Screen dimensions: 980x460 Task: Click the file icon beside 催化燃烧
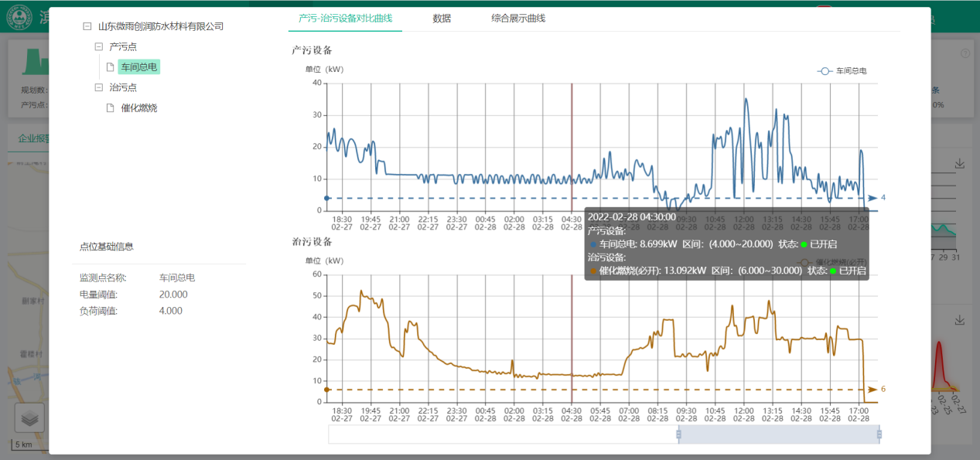[x=111, y=108]
